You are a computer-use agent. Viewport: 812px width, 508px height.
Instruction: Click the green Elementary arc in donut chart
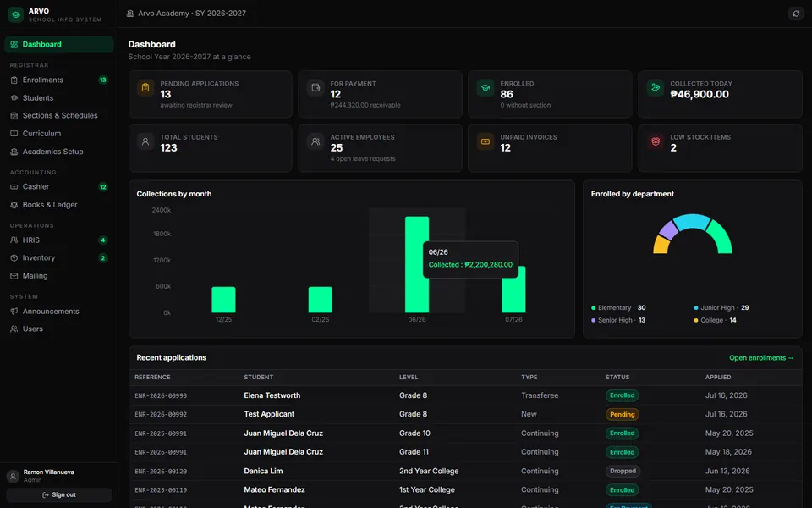[x=720, y=236]
